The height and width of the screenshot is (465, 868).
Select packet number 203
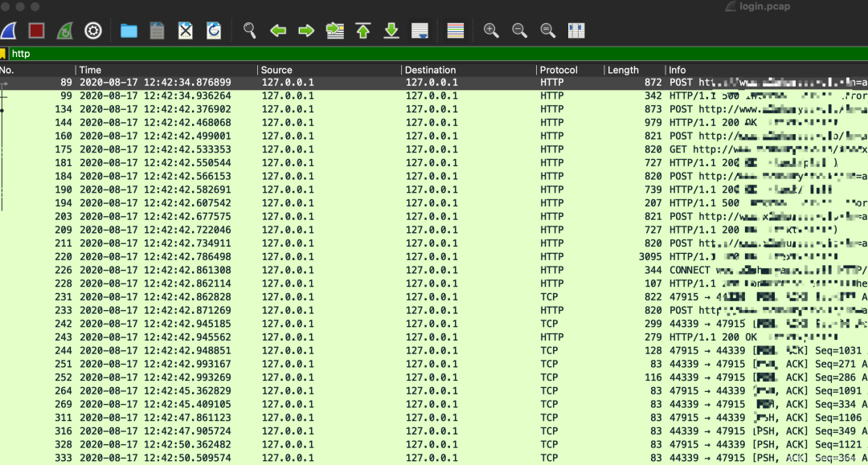click(434, 216)
